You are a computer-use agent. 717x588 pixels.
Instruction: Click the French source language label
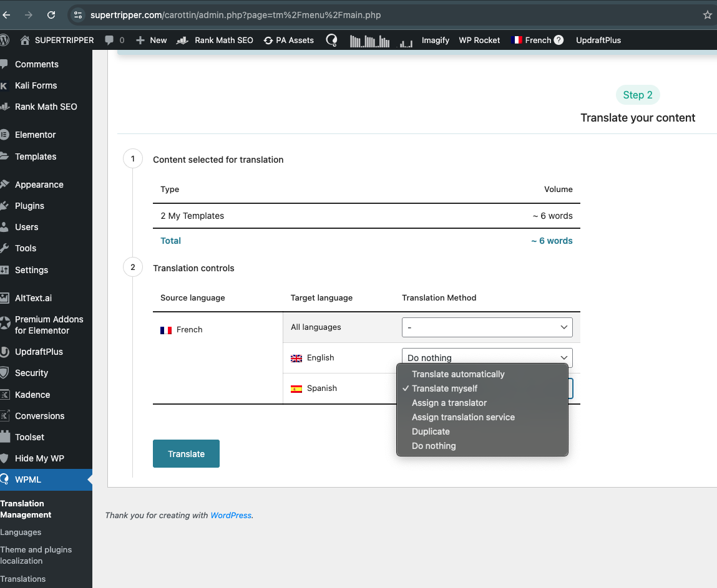point(189,330)
